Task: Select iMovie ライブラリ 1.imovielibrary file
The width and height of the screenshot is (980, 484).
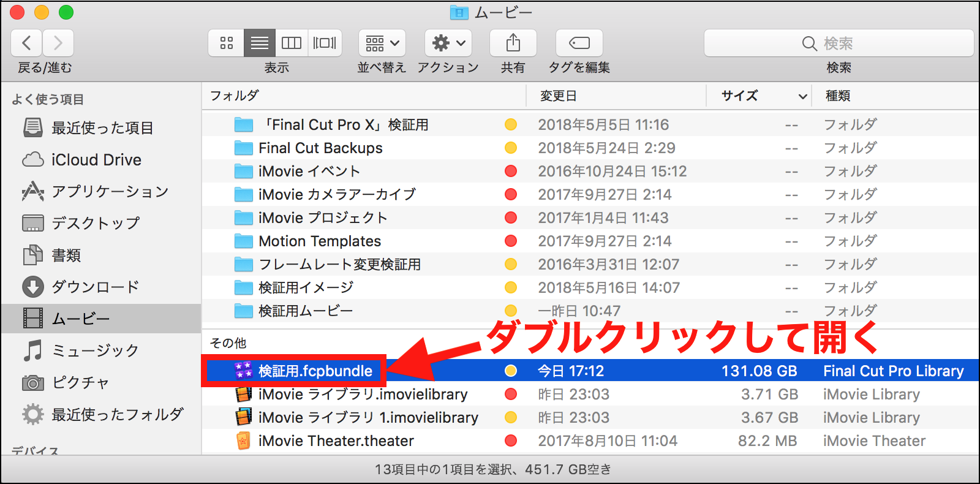Action: 590,417
